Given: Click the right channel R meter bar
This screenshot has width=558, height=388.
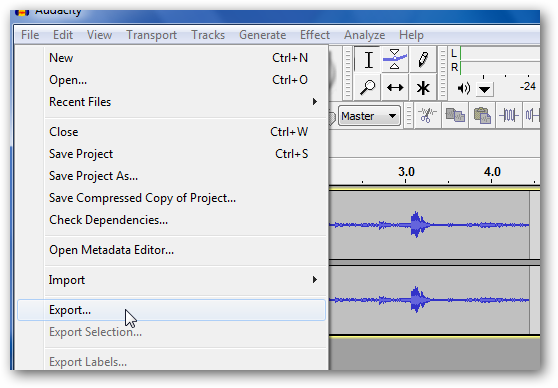Looking at the screenshot, I should click(500, 67).
